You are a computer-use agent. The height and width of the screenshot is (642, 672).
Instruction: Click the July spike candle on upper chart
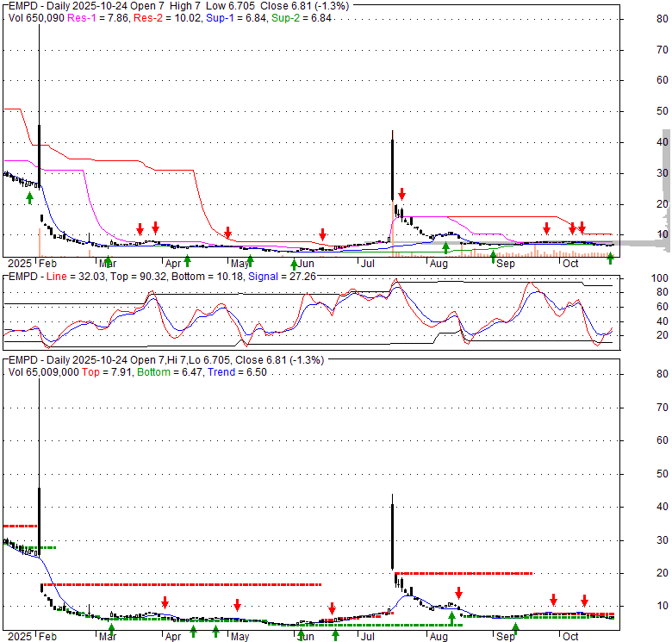pyautogui.click(x=393, y=169)
